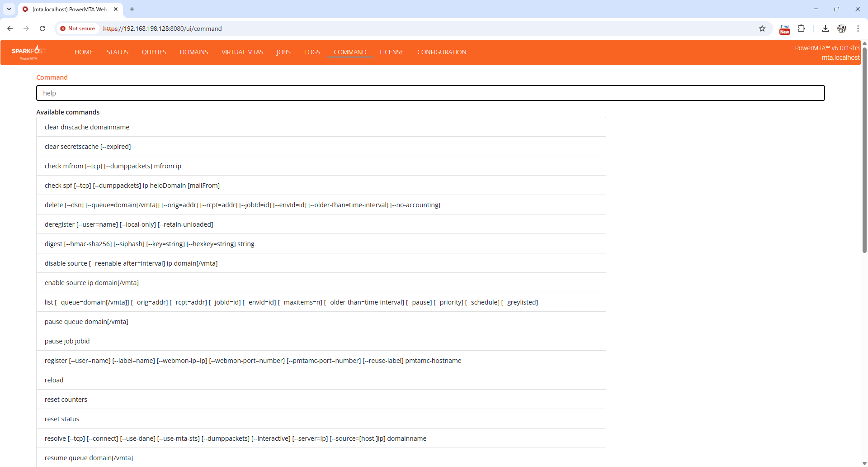Click the mta.localhost hostname text
The height and width of the screenshot is (467, 868).
[x=840, y=57]
